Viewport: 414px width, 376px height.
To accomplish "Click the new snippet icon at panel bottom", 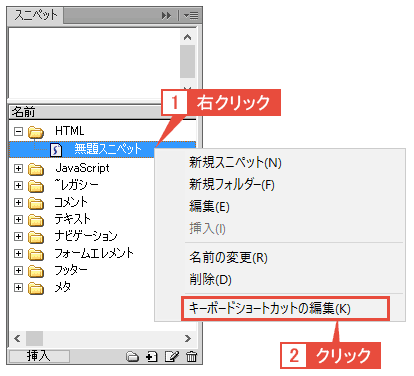I will 152,357.
